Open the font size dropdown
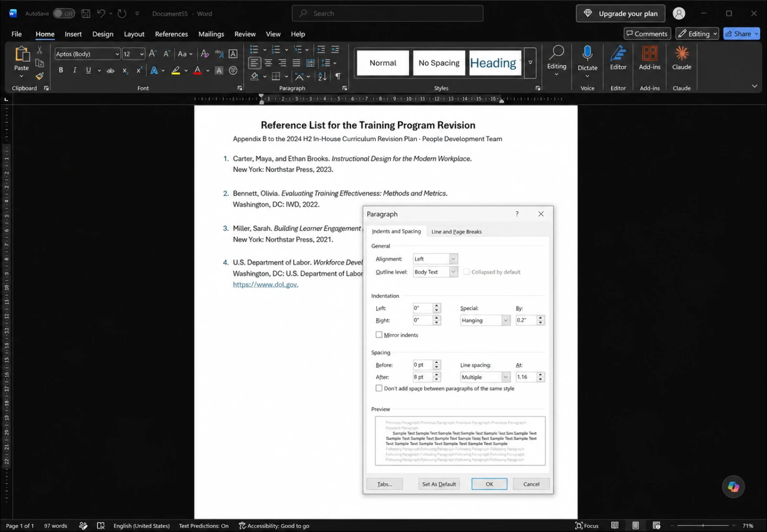Screen dimensions: 767x532 click(142, 54)
